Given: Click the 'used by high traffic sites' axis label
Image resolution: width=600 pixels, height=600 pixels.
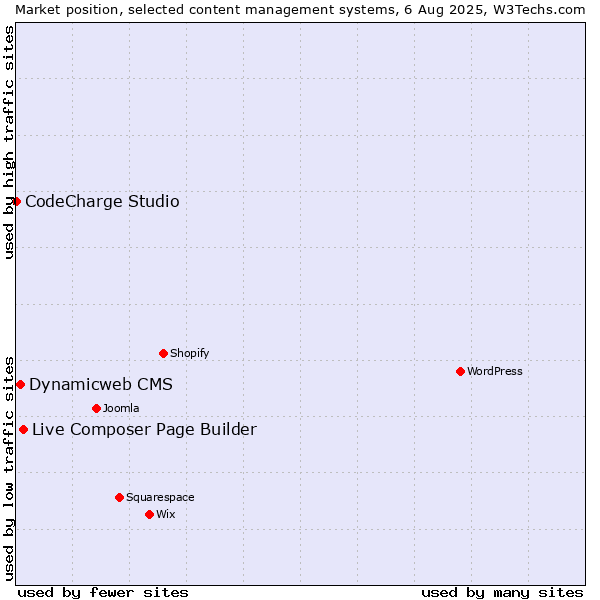Looking at the screenshot, I should pos(9,142).
